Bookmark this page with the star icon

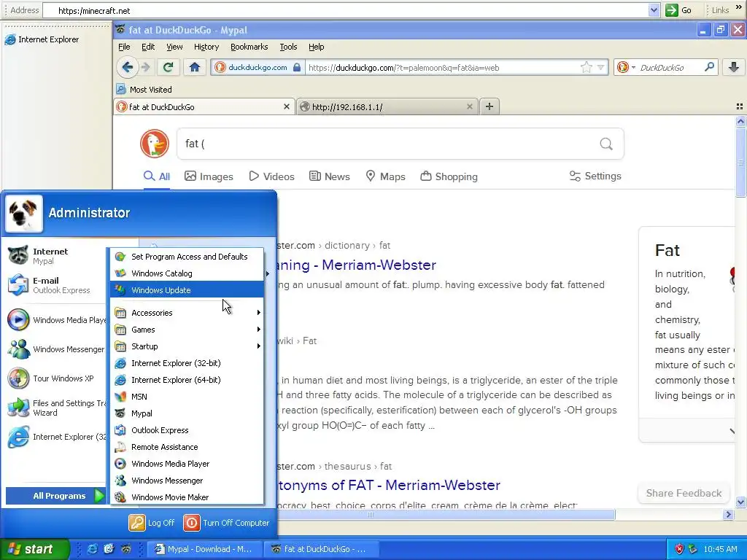pos(586,67)
